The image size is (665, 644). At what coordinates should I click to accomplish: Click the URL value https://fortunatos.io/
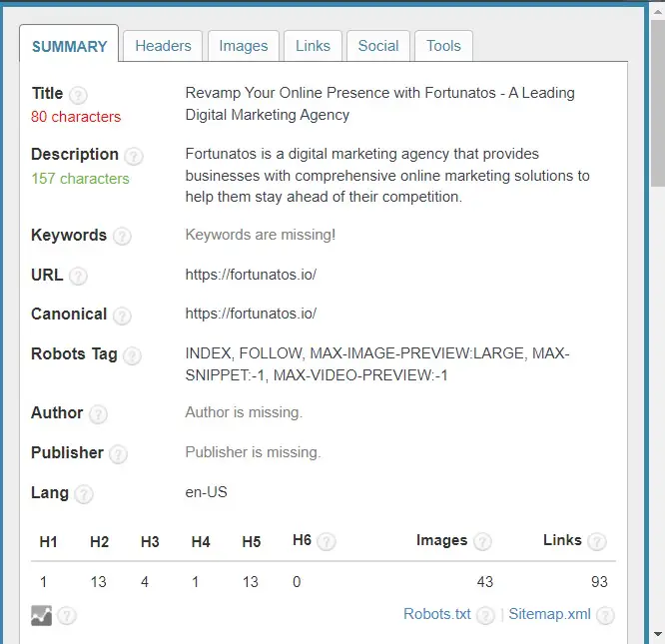tap(251, 275)
